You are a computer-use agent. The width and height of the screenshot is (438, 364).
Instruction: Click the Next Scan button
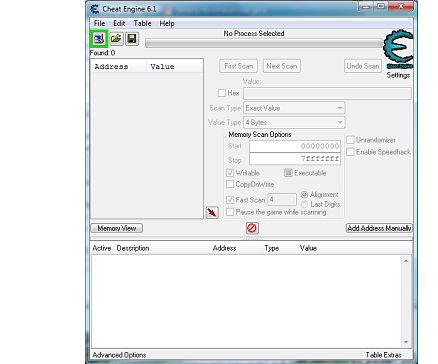pyautogui.click(x=282, y=66)
